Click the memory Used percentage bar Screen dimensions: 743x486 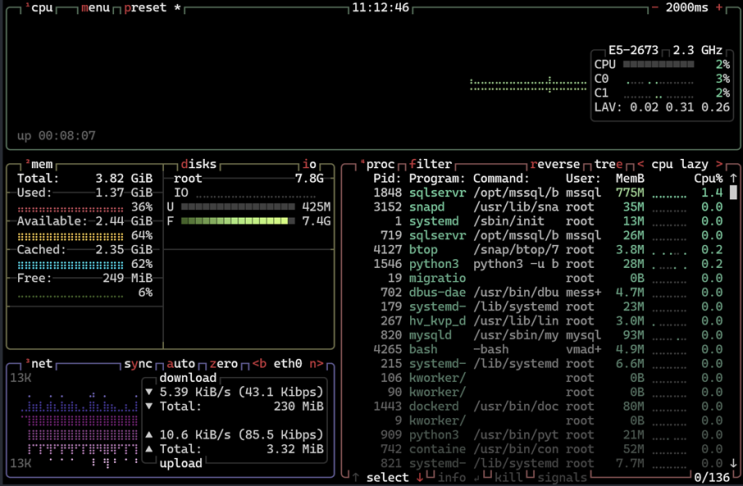pos(70,208)
